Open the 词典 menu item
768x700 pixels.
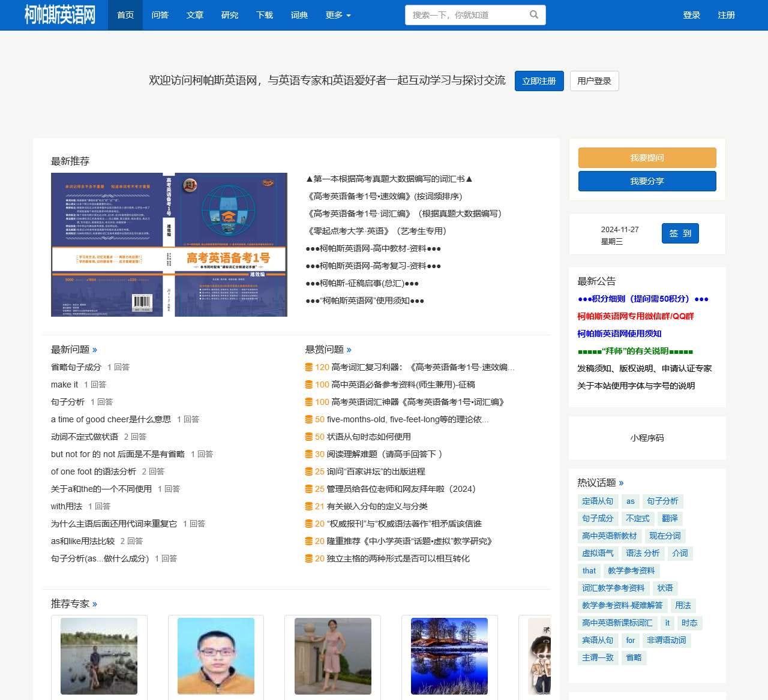click(299, 15)
